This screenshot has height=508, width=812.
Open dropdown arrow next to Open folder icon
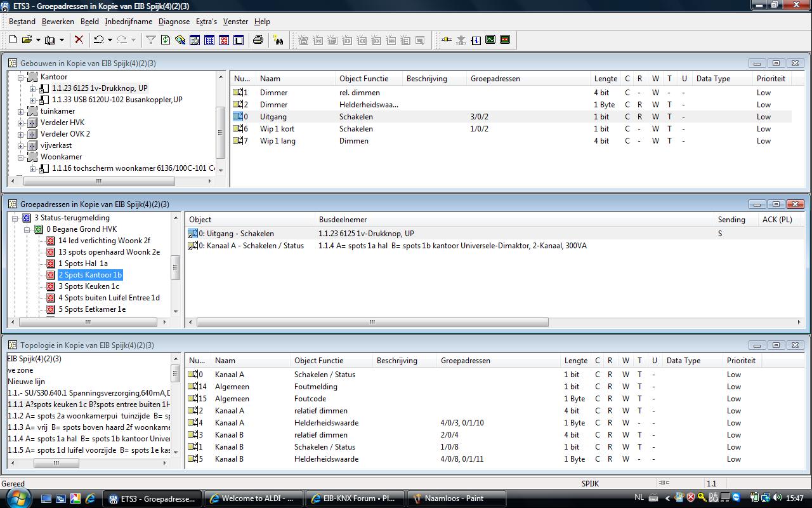click(37, 41)
